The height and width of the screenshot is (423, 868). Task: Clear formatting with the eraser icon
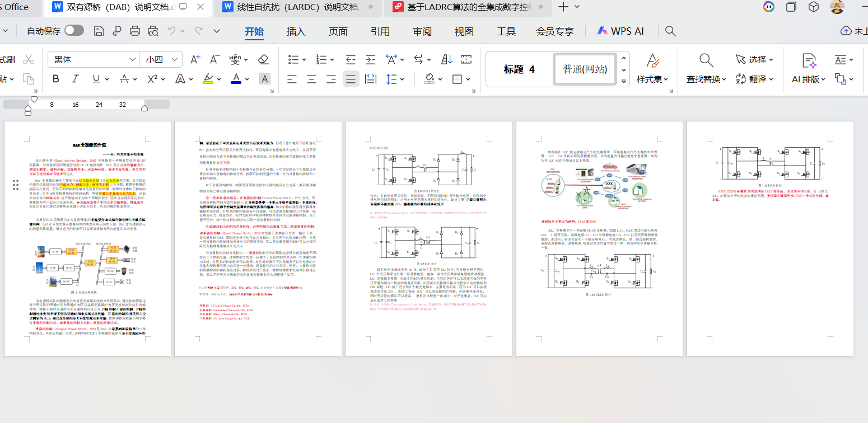[264, 59]
